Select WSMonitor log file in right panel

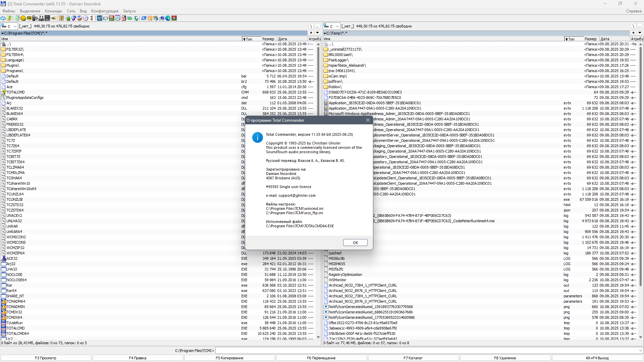click(x=480, y=280)
